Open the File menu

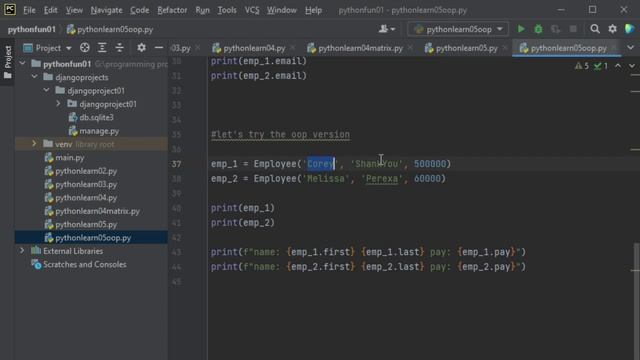coord(29,10)
